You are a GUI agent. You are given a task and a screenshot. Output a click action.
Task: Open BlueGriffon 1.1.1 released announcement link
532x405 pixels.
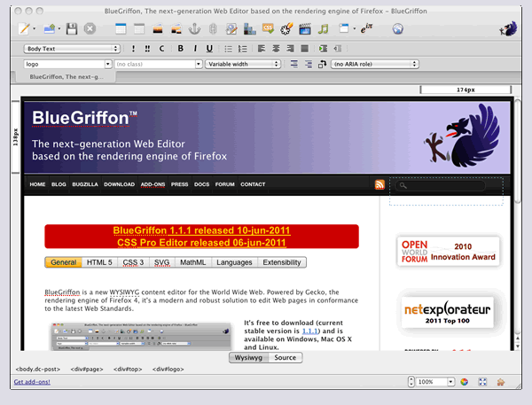(x=201, y=230)
